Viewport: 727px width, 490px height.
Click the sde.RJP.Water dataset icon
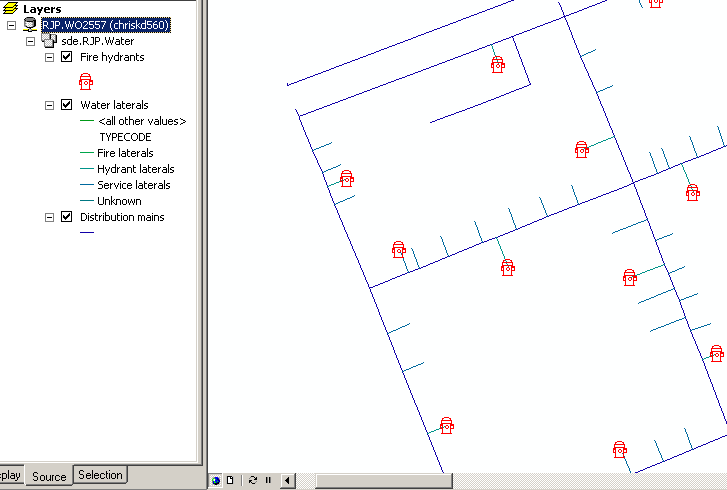point(48,41)
